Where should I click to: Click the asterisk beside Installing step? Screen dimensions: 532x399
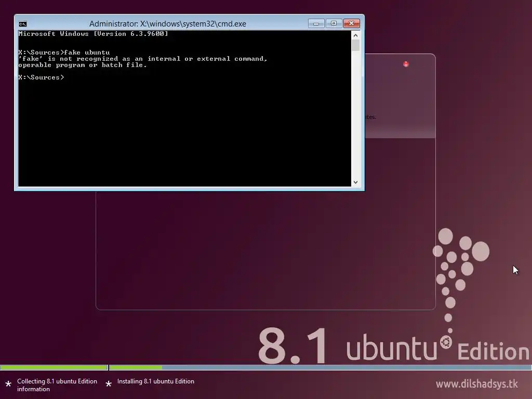coord(109,384)
